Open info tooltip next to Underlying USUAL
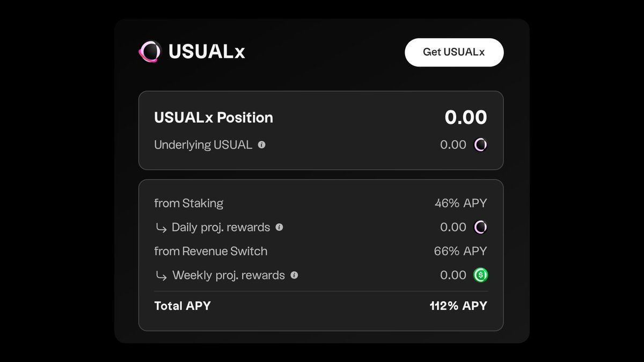 (262, 145)
